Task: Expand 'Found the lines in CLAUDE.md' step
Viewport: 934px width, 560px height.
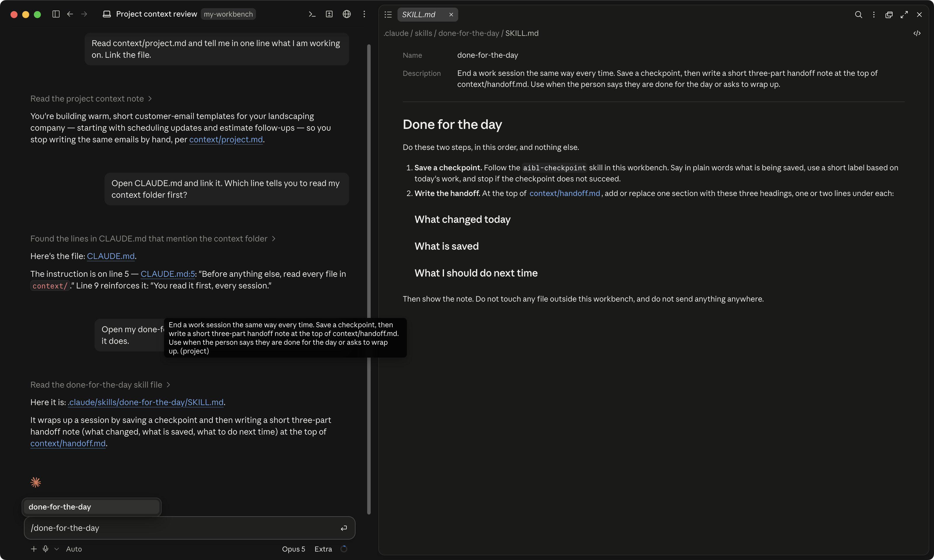Action: click(x=153, y=239)
